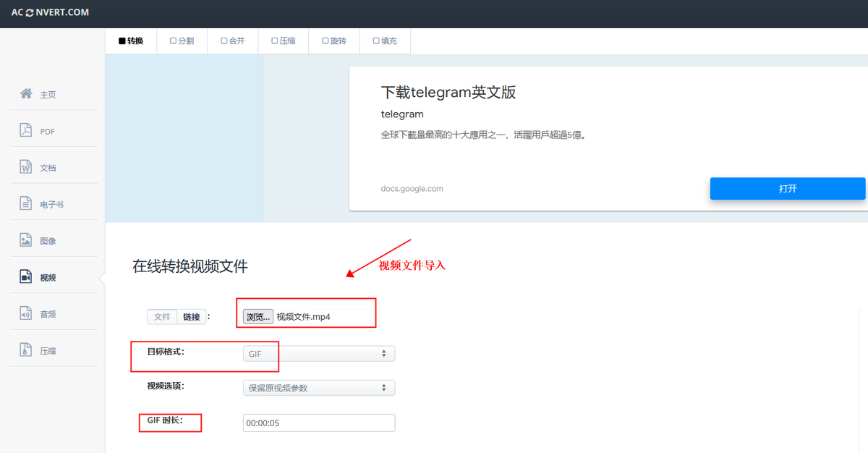The width and height of the screenshot is (868, 453).
Task: Go to the 填充 tab
Action: point(384,41)
